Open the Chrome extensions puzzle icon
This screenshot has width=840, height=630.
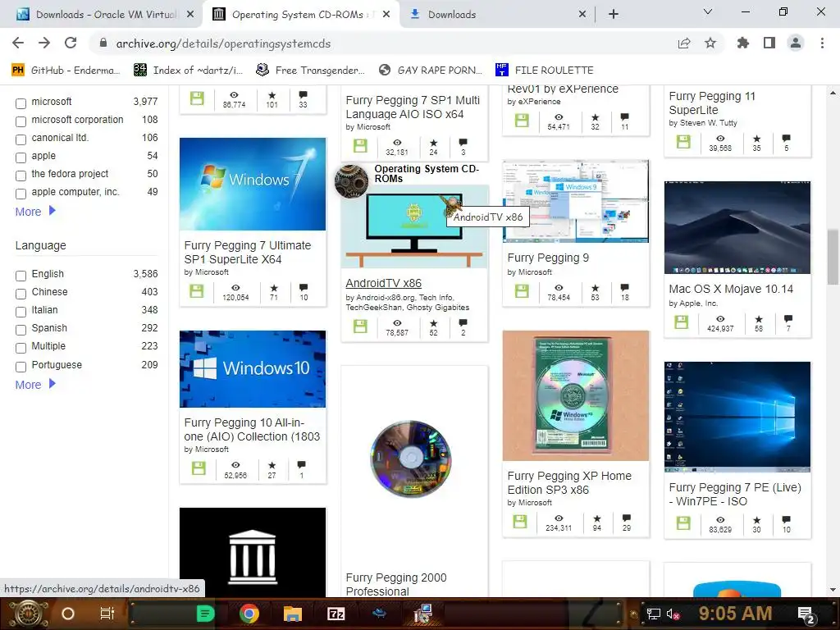pos(743,43)
